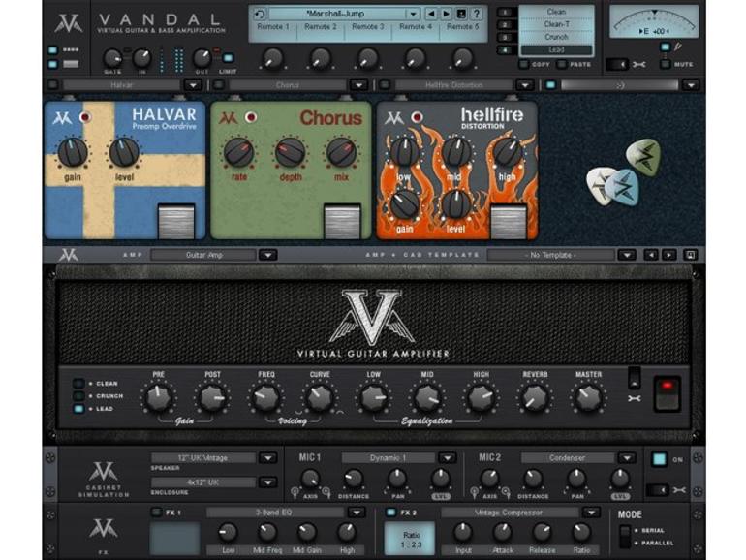Select previous amp + cab template
The image size is (746, 560).
[651, 255]
